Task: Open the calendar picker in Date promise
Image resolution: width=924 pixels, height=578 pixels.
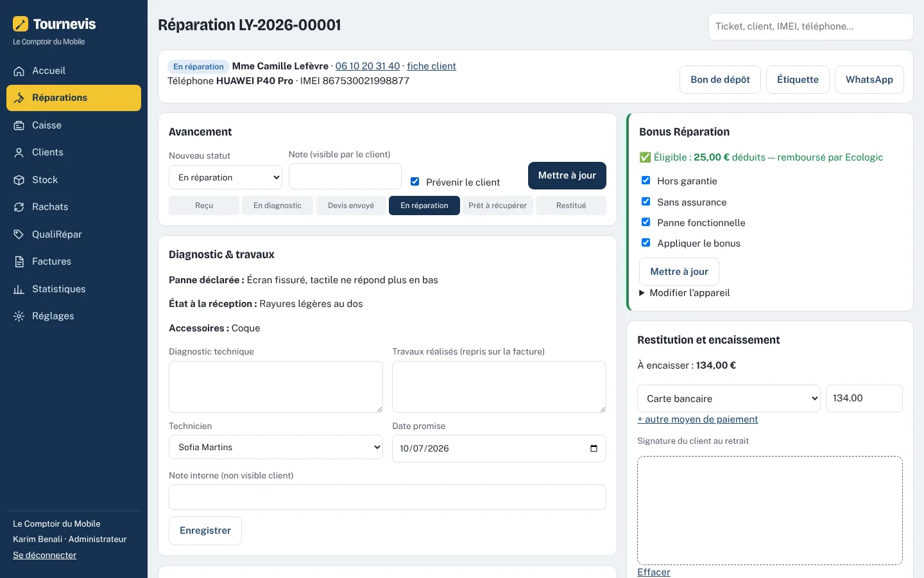Action: coord(594,448)
